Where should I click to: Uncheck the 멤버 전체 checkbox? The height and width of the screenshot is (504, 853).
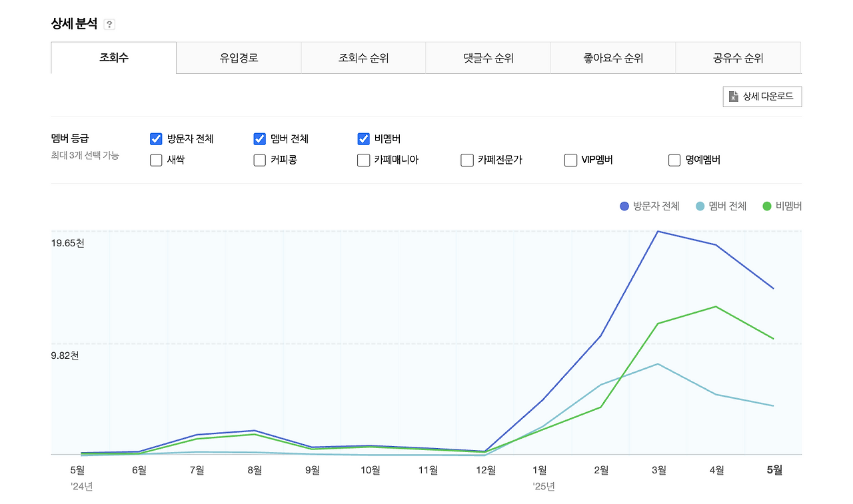tap(259, 138)
